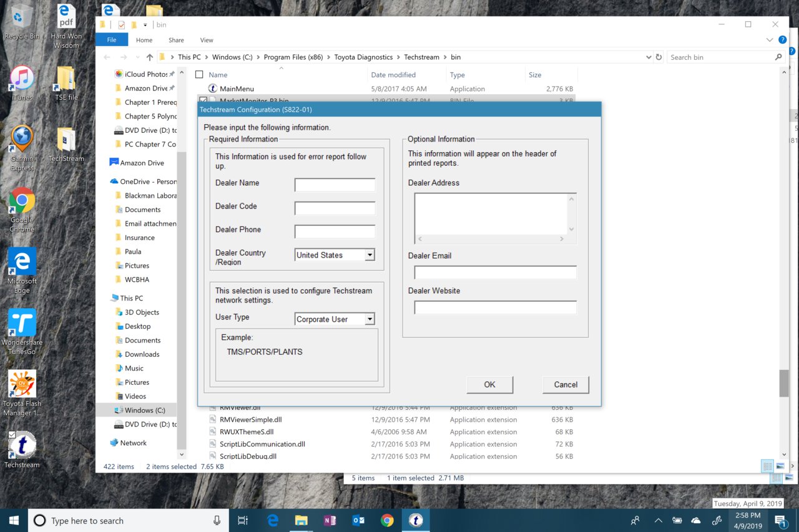This screenshot has height=532, width=799.
Task: Open Share ribbon tab
Action: pyautogui.click(x=176, y=40)
